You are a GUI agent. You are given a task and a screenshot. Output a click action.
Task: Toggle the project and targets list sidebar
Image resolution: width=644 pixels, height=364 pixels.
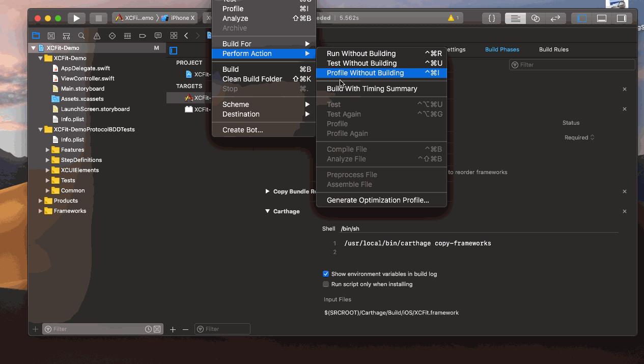[173, 50]
